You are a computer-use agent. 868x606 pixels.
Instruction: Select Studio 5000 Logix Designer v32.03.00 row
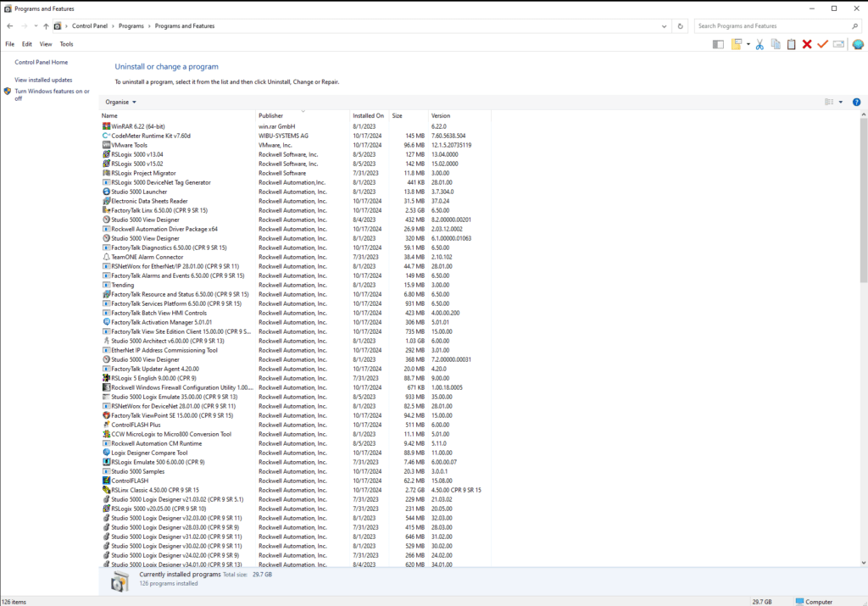pos(295,518)
